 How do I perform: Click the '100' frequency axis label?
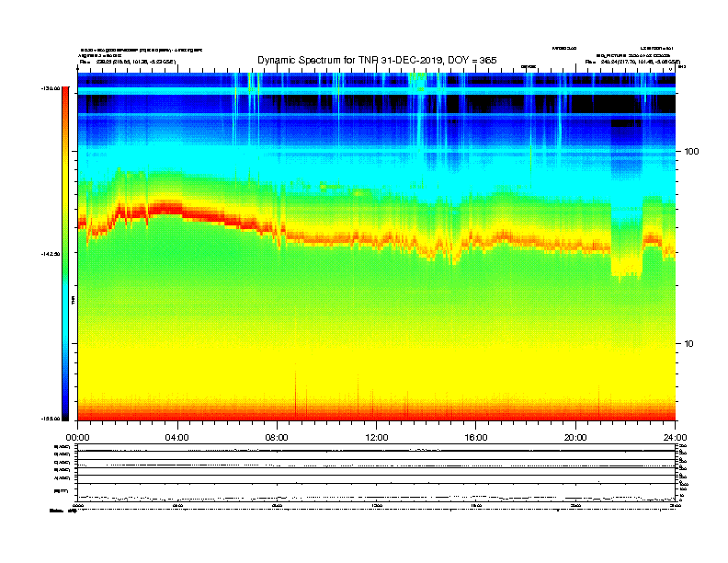pyautogui.click(x=691, y=152)
